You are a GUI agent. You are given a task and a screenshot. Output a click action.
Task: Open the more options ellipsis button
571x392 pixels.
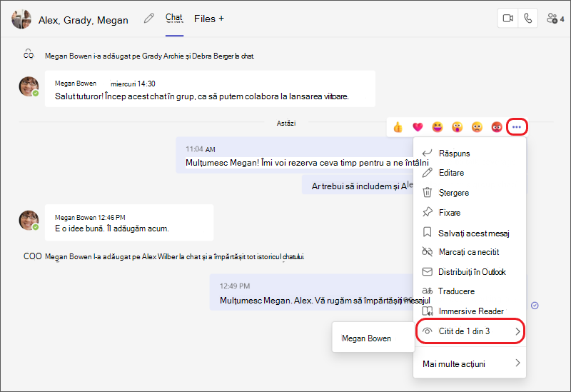tap(516, 127)
